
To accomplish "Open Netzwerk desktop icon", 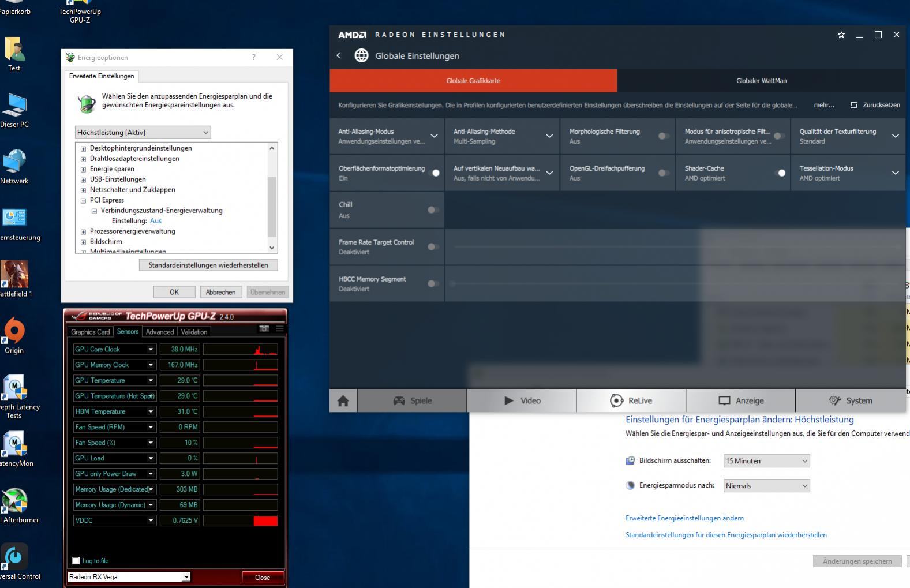I will [x=14, y=167].
